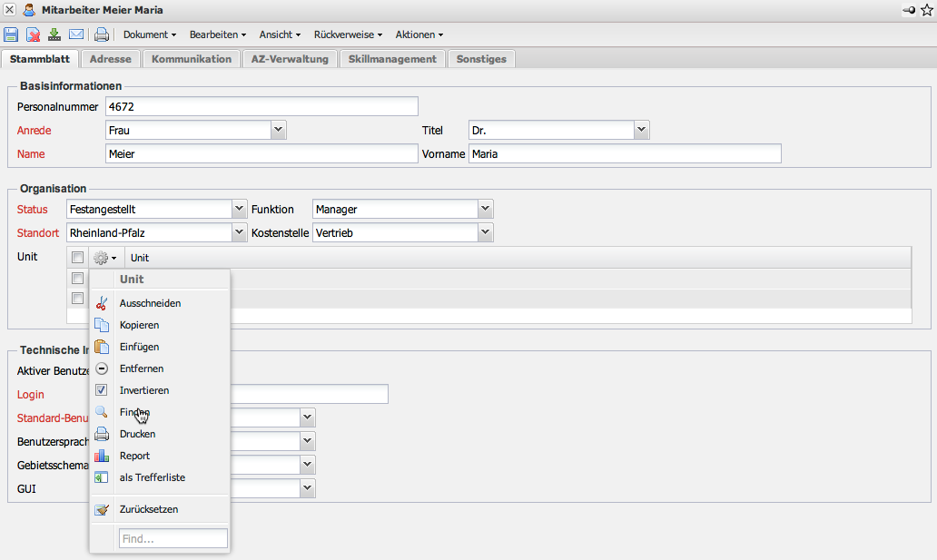Open the Titel dropdown showing Dr.
The height and width of the screenshot is (560, 937).
[642, 130]
